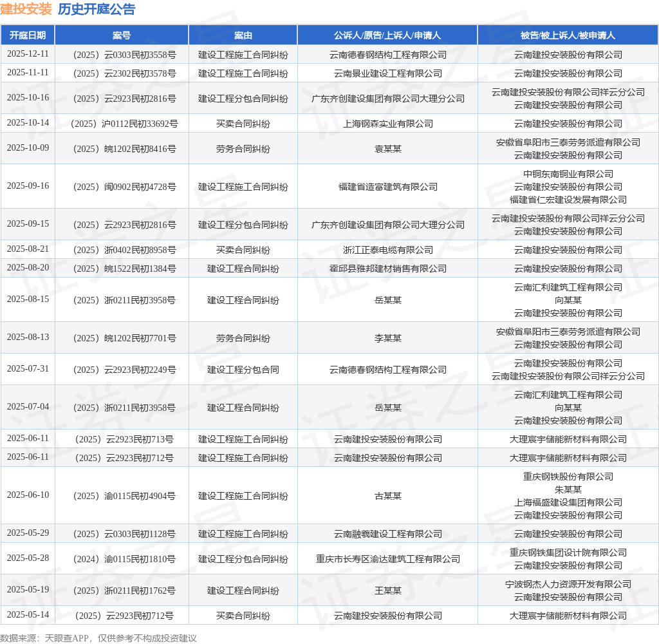Click case cause 建设工程分包合同
Viewport: 659px width, 644px height.
click(243, 370)
